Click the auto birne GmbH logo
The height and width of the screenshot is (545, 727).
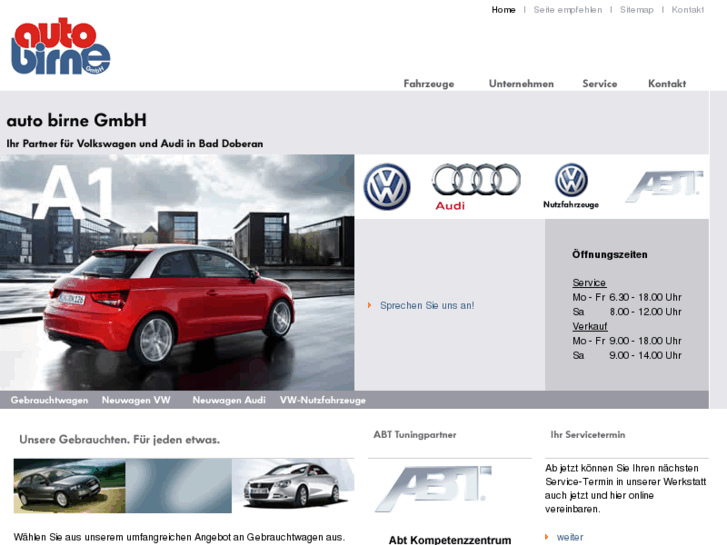61,46
